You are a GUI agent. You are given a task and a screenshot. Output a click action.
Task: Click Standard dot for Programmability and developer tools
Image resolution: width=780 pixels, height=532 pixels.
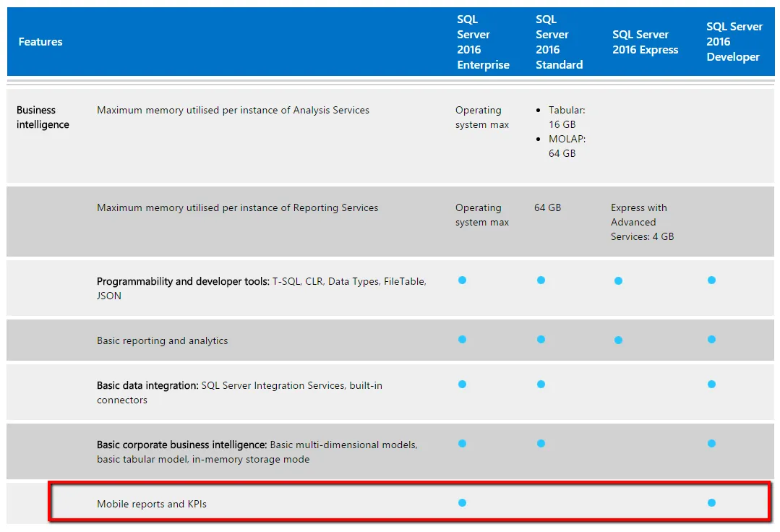click(541, 280)
